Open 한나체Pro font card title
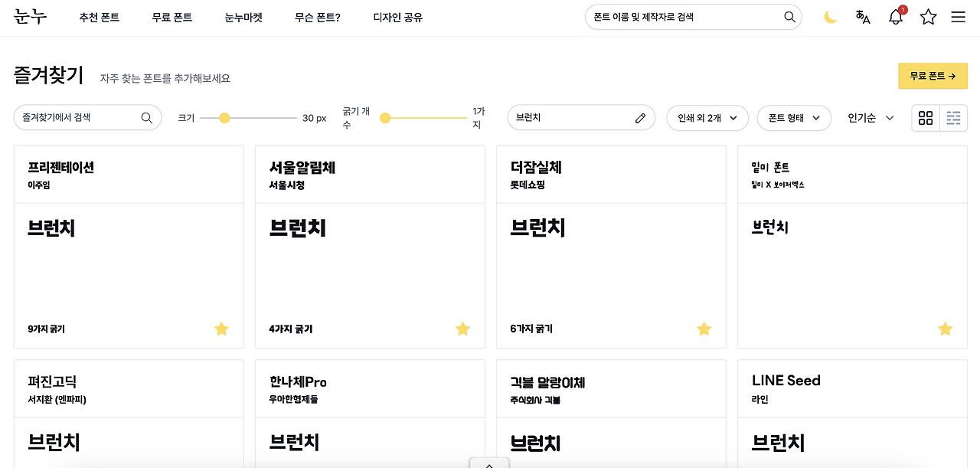This screenshot has height=468, width=980. [298, 381]
